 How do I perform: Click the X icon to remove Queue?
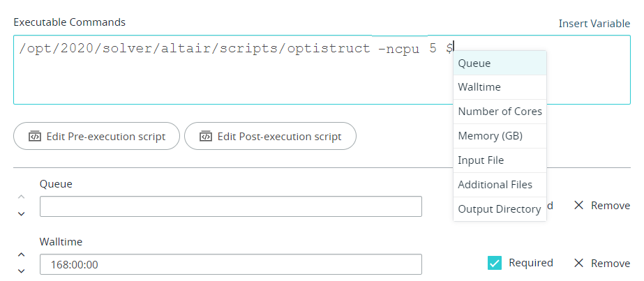tap(578, 206)
